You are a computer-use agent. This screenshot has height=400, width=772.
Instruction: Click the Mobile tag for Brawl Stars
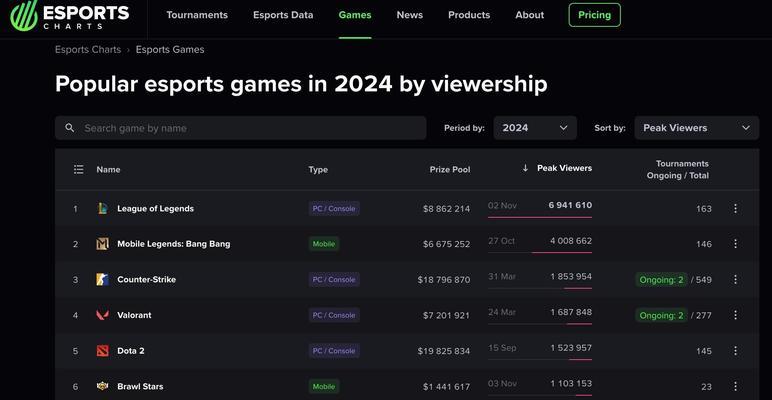(324, 386)
